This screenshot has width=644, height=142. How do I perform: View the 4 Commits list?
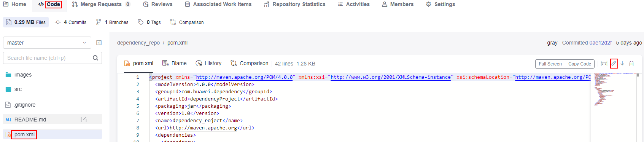point(71,22)
